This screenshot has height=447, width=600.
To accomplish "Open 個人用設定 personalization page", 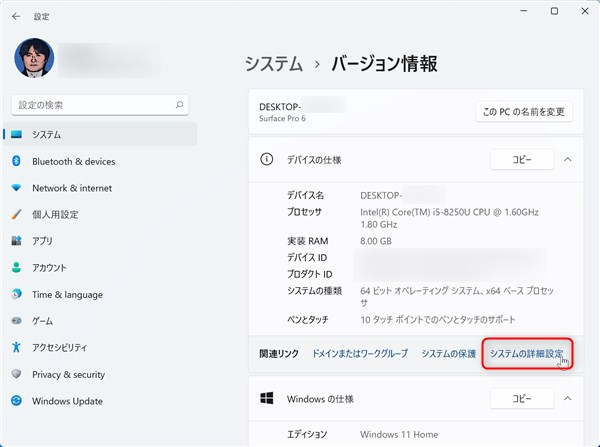I will pos(100,214).
